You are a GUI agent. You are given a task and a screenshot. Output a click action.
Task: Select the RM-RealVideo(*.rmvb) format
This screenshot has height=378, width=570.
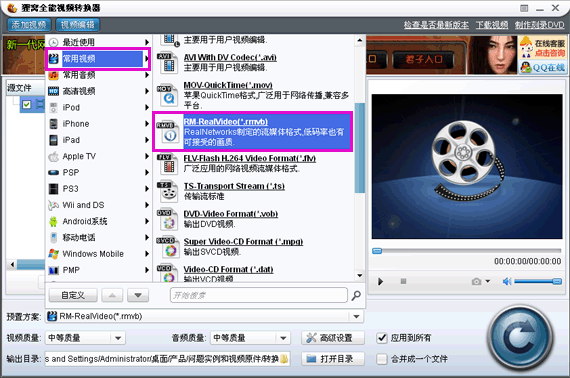click(253, 132)
